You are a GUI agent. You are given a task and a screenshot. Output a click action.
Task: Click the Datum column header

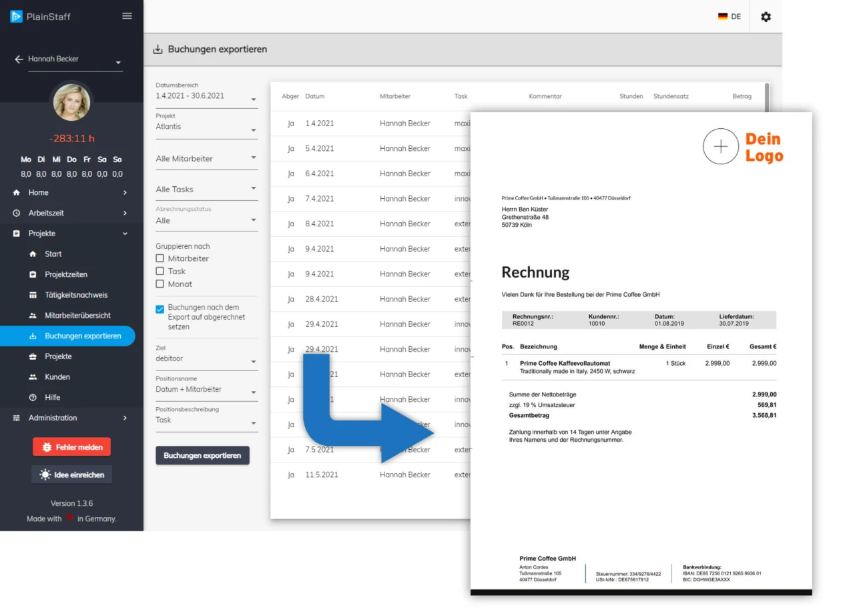point(314,97)
